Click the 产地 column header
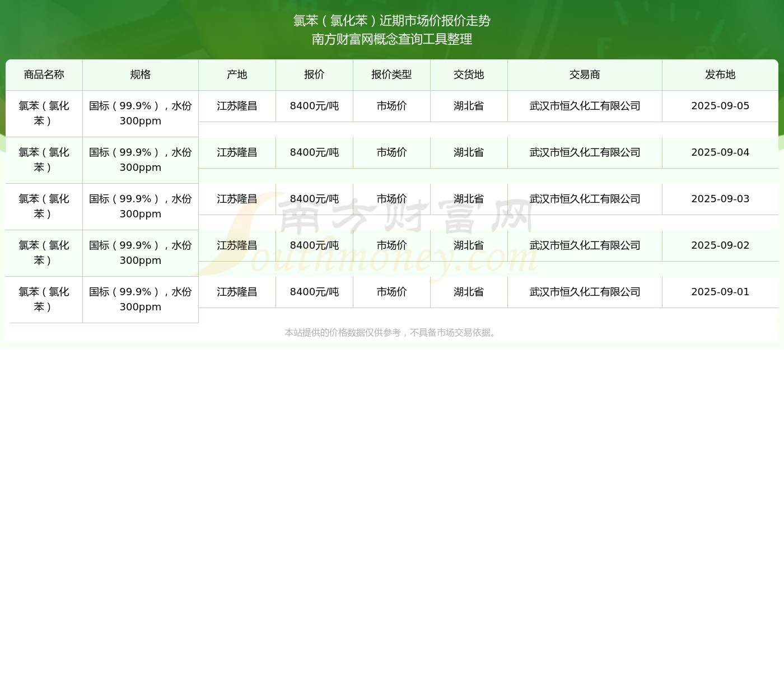 pyautogui.click(x=237, y=75)
